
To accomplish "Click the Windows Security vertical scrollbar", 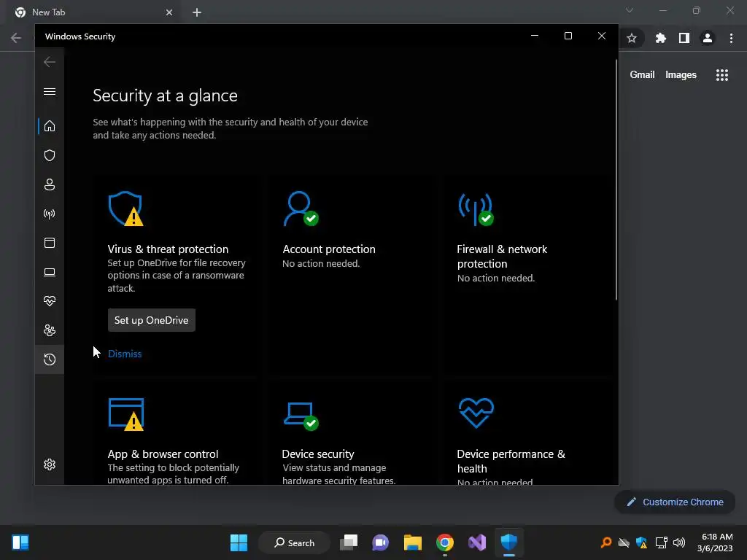I will 616,180.
